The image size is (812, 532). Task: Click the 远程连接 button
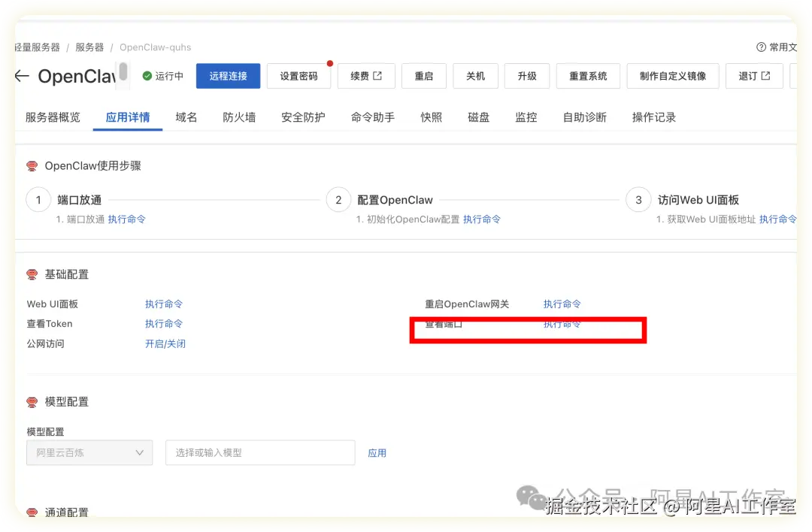(x=228, y=76)
